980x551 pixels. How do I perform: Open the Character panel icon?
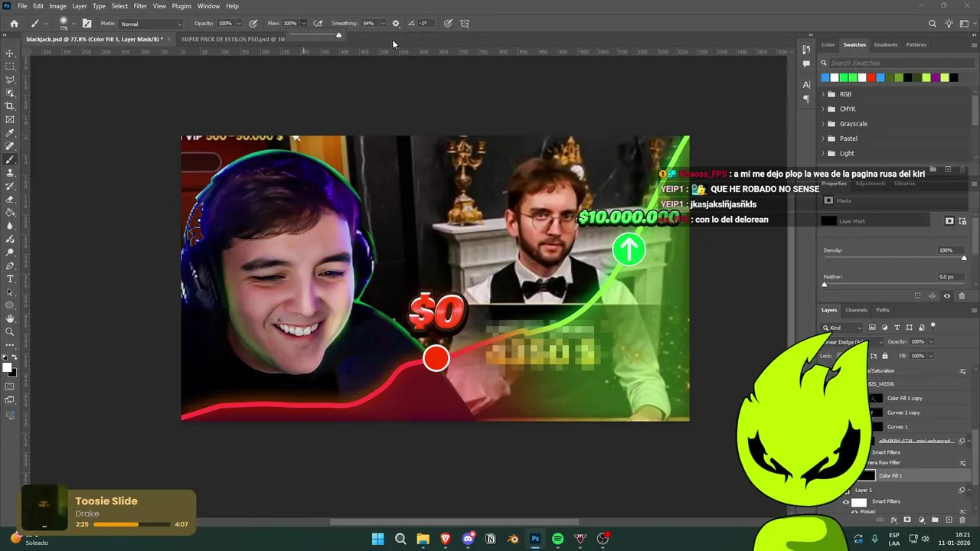point(806,85)
